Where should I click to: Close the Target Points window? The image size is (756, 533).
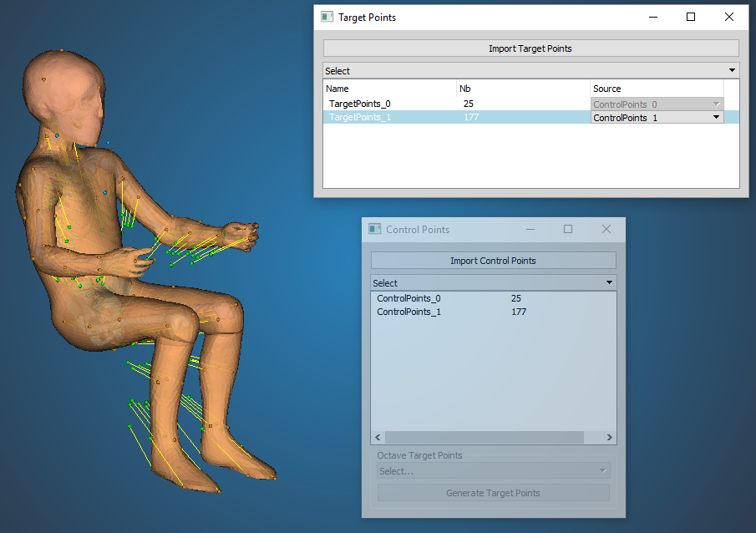pyautogui.click(x=729, y=17)
